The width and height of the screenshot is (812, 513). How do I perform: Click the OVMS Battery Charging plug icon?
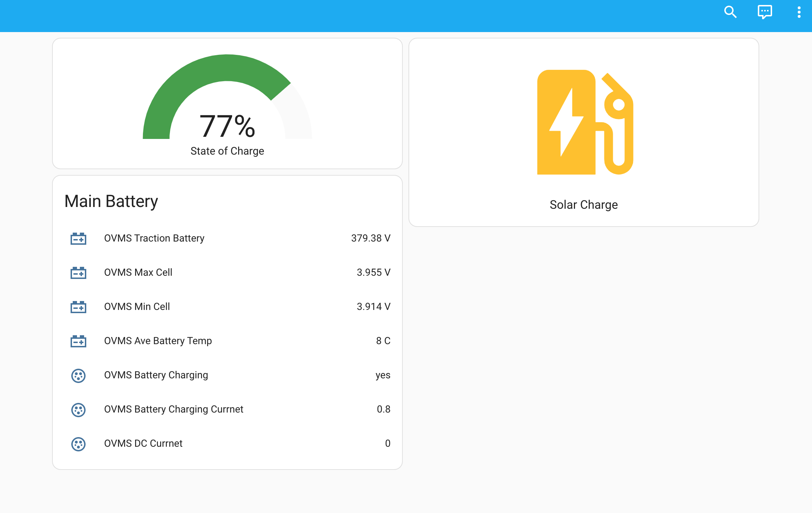click(78, 375)
